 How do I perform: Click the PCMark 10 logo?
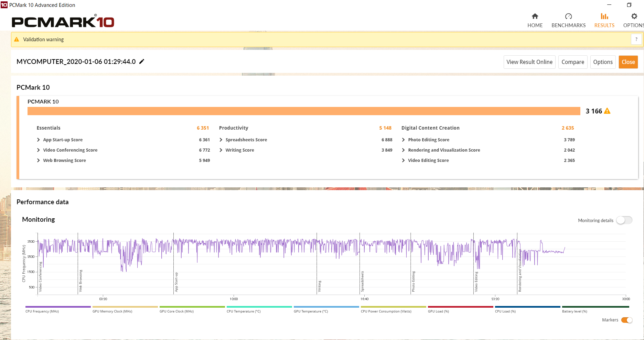click(63, 22)
